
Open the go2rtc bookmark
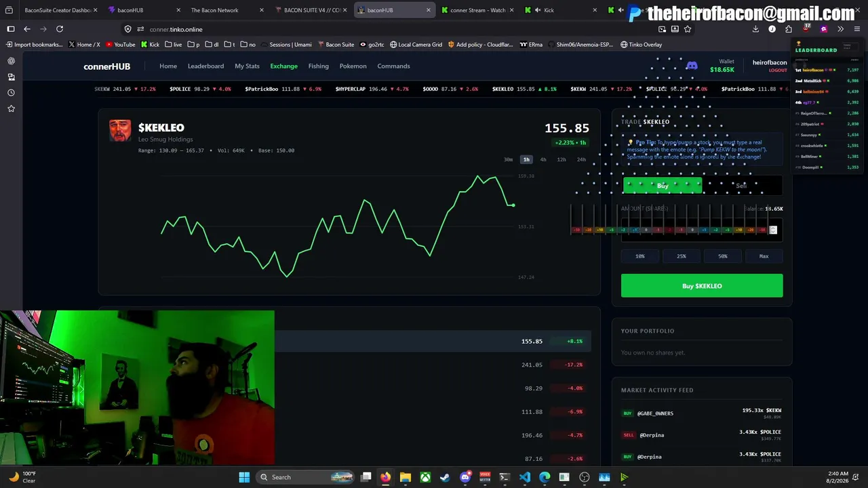pos(372,45)
